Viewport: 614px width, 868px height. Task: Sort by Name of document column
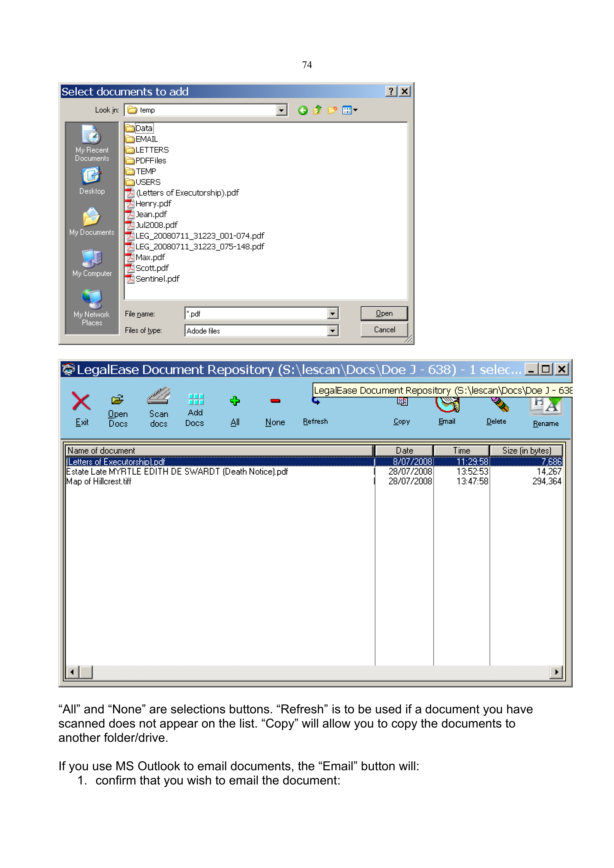click(219, 451)
